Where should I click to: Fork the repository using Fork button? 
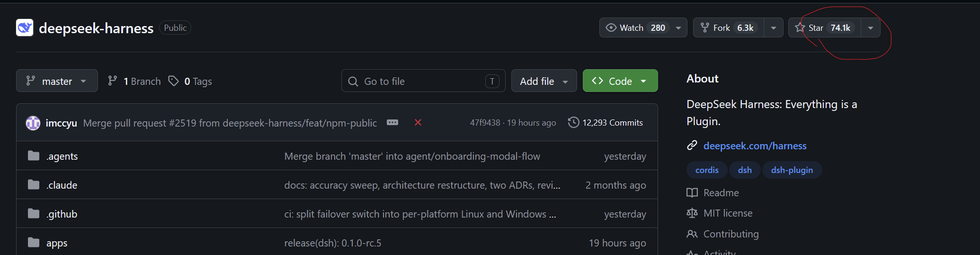(729, 27)
